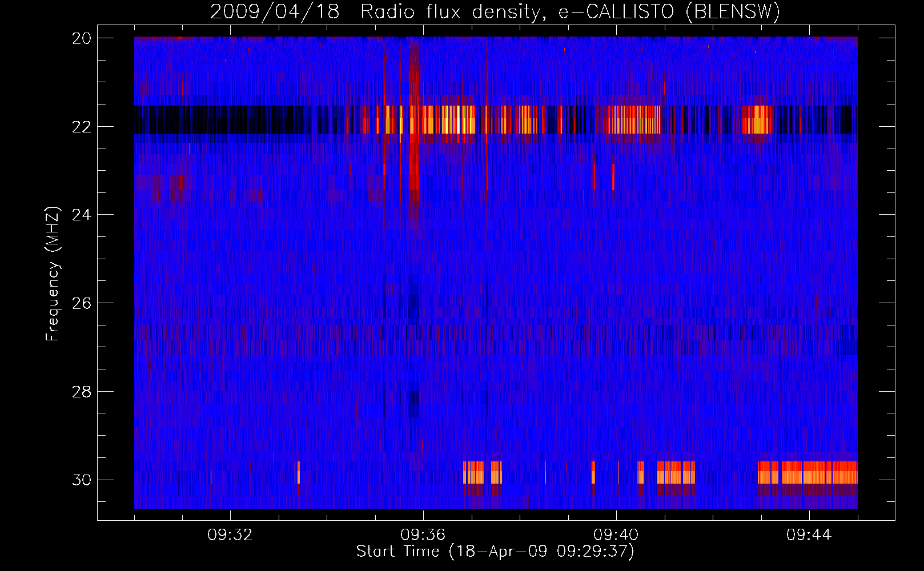Click the 'Frequency (MHZ)' axis label
The image size is (924, 571).
52,274
